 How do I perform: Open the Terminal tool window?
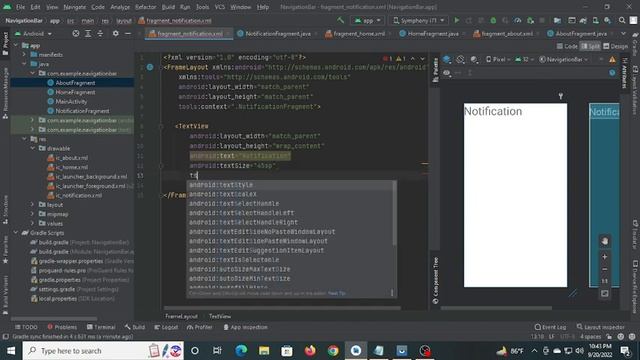click(x=101, y=327)
